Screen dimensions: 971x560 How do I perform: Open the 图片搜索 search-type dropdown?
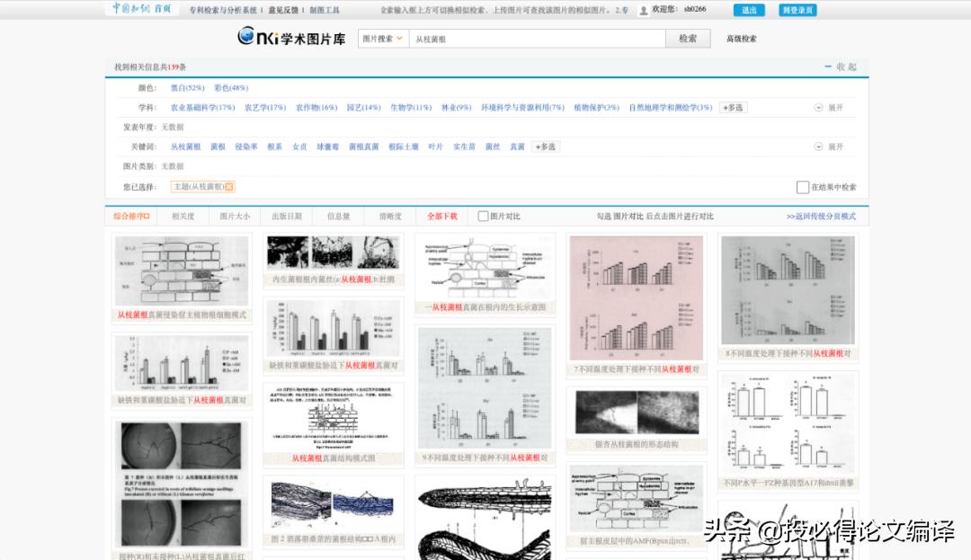click(379, 38)
